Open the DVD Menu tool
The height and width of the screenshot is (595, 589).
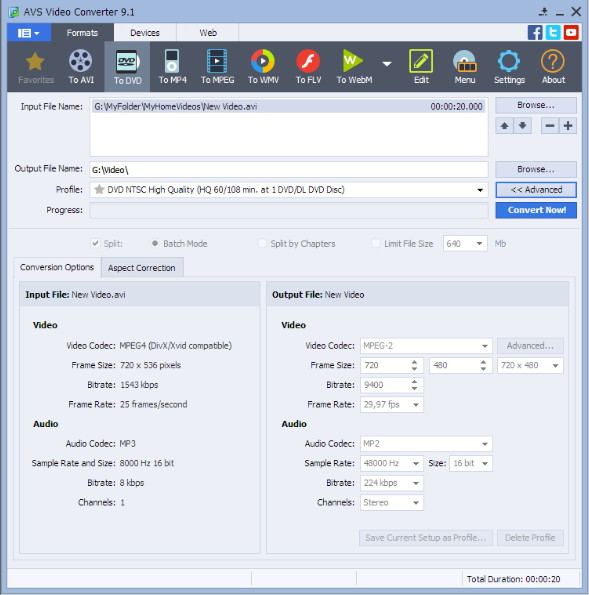coord(465,67)
